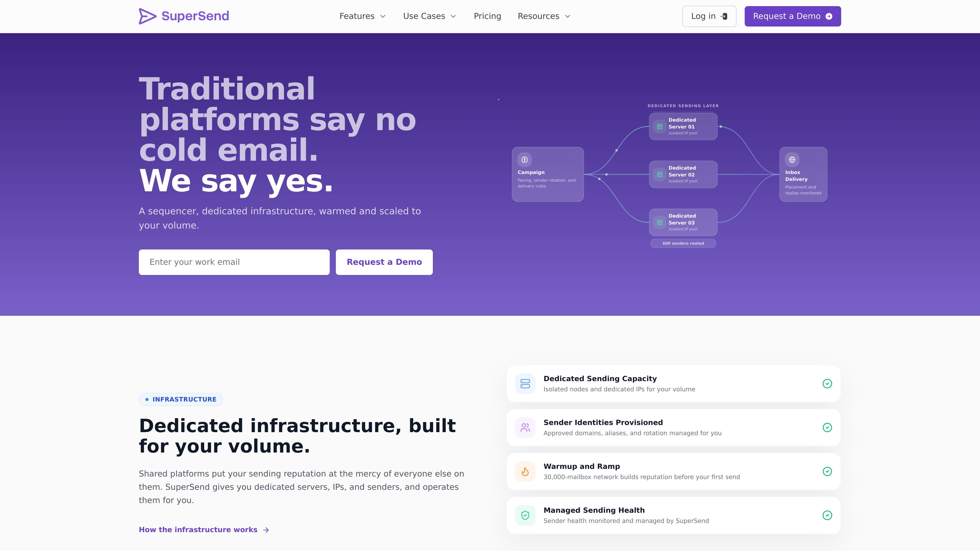The width and height of the screenshot is (980, 551).
Task: Click the 600 senders routed badge
Action: click(683, 243)
